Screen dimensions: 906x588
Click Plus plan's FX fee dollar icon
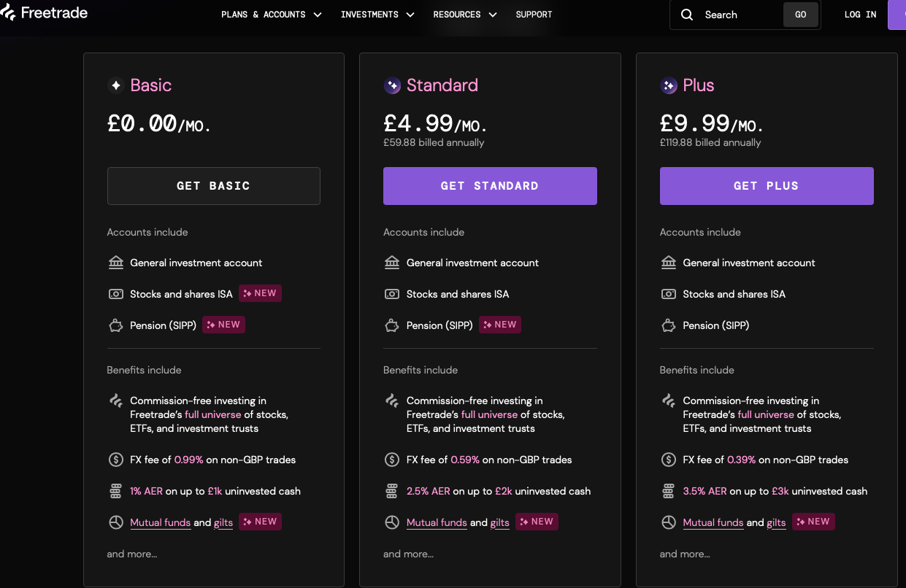click(x=669, y=460)
